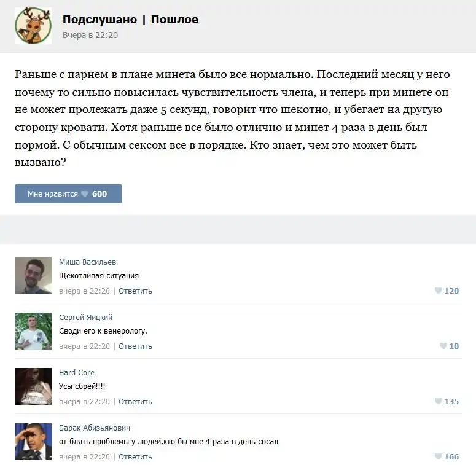Like Hard Core's comment heart icon
Viewport: 476px width, 465px height.
point(438,401)
